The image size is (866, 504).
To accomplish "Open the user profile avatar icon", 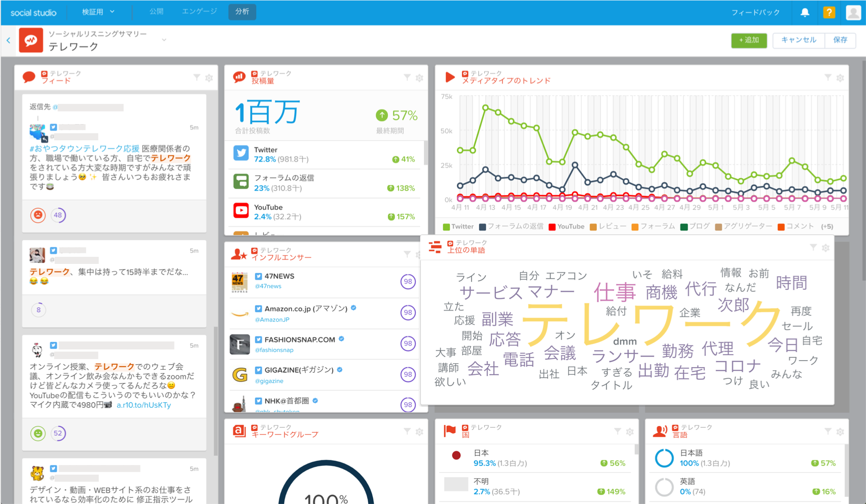I will 853,12.
